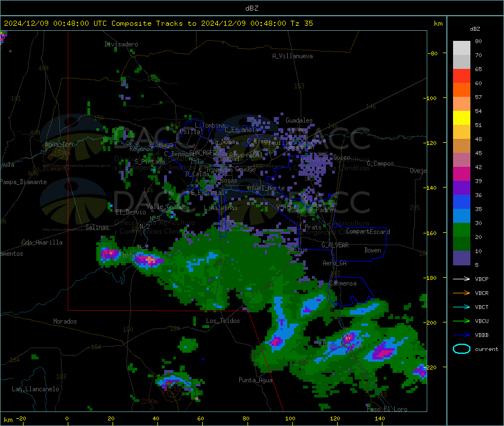Click the light orange 54-57 dBZ swatch
This screenshot has width=504, height=426.
(461, 104)
